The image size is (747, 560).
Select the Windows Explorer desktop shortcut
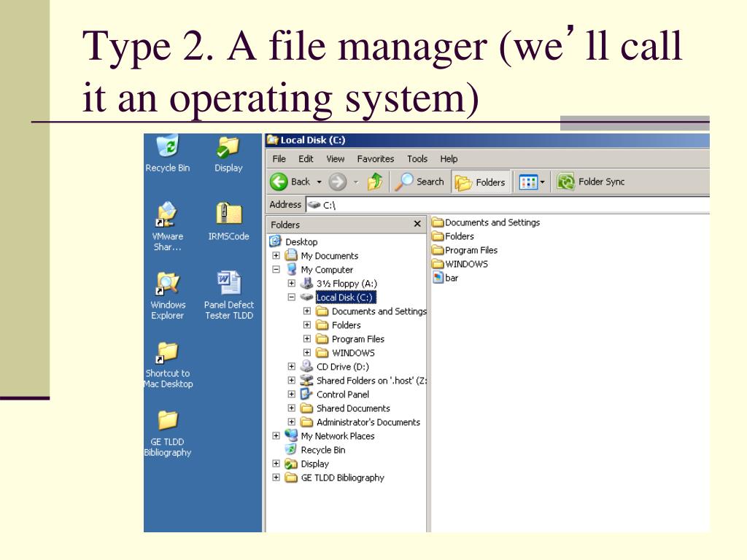coord(168,284)
